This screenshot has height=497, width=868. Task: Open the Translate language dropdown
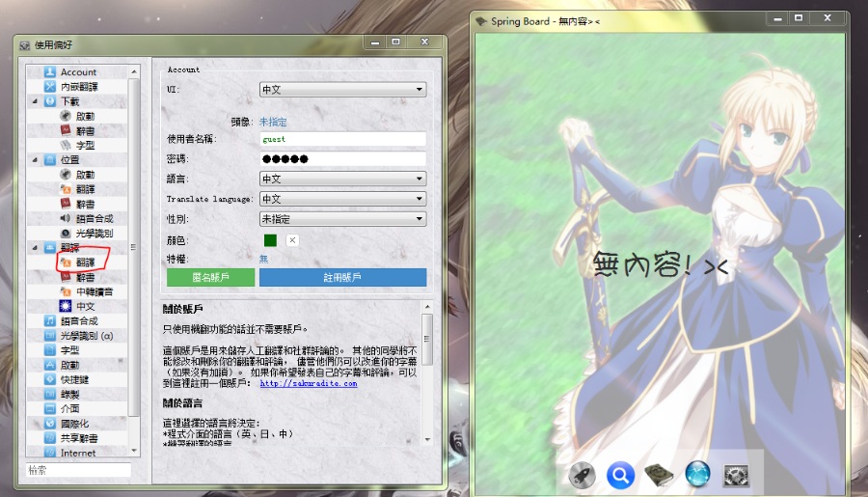pyautogui.click(x=342, y=199)
